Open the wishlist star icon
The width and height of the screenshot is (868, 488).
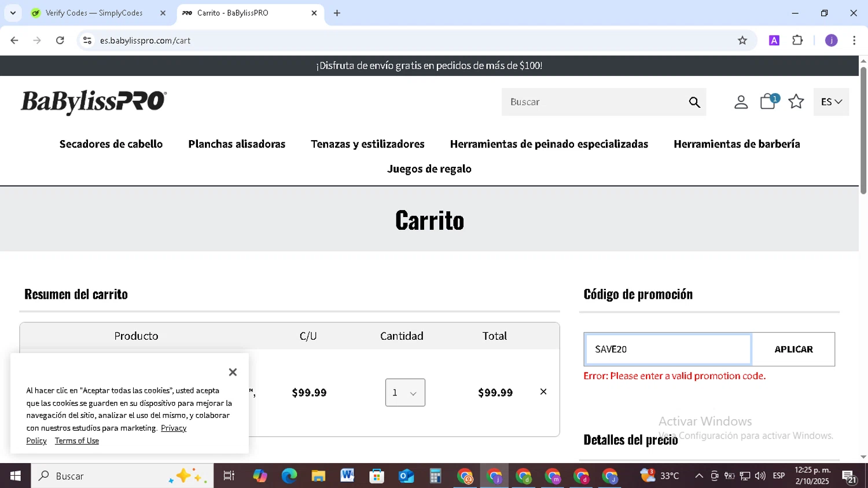pos(796,102)
